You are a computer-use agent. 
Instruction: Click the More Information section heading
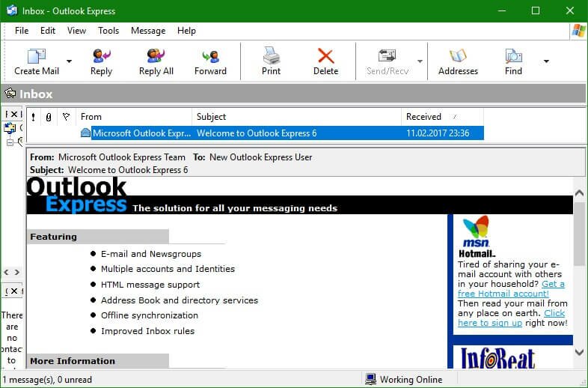pos(73,361)
